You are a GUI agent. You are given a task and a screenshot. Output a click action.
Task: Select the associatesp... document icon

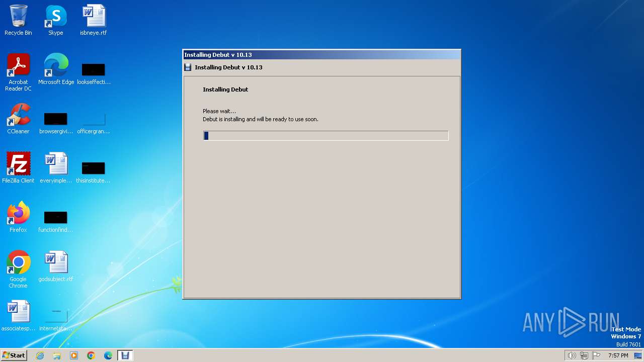(x=18, y=316)
